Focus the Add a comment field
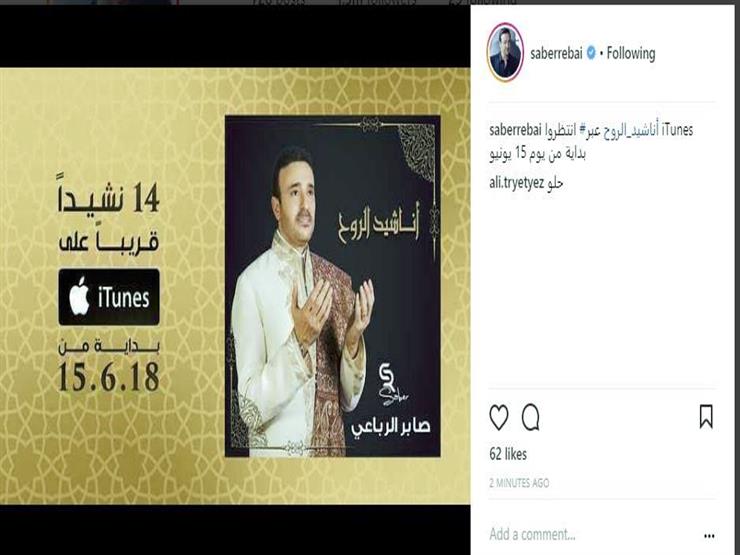Image resolution: width=740 pixels, height=555 pixels. [592, 535]
